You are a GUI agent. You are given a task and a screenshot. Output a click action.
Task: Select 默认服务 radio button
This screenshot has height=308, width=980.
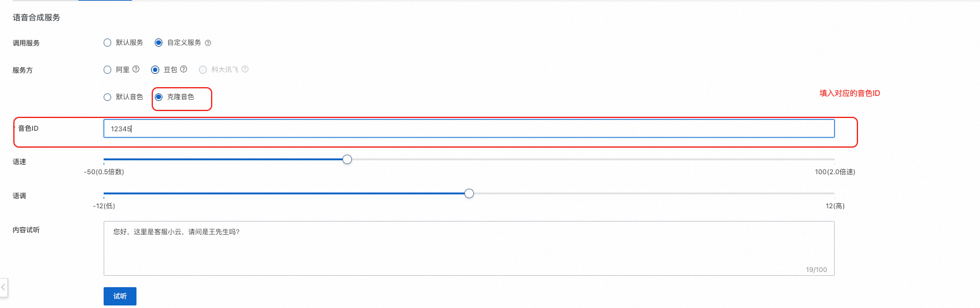tap(107, 43)
